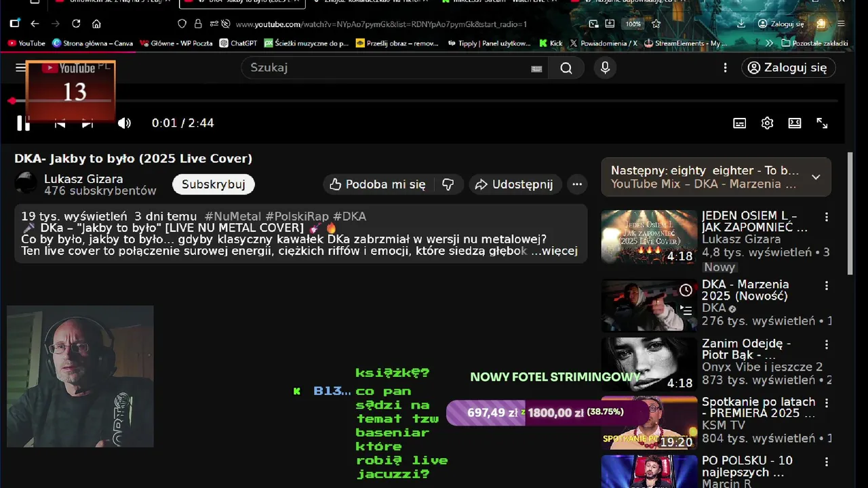Open Główne - WP Poczta bookmark

click(x=176, y=43)
